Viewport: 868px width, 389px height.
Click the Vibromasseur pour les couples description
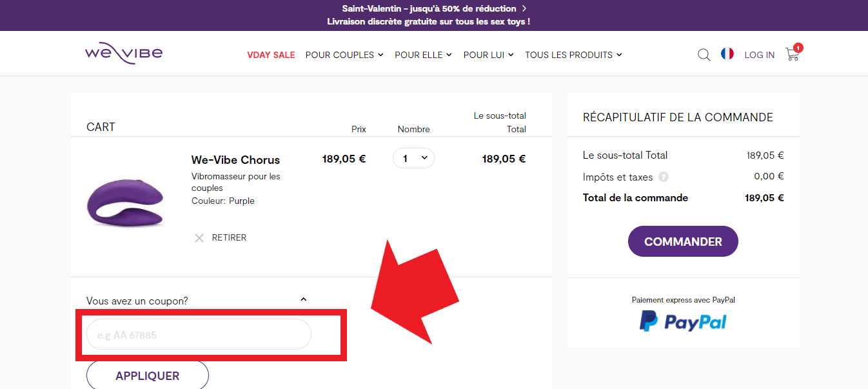coord(236,182)
